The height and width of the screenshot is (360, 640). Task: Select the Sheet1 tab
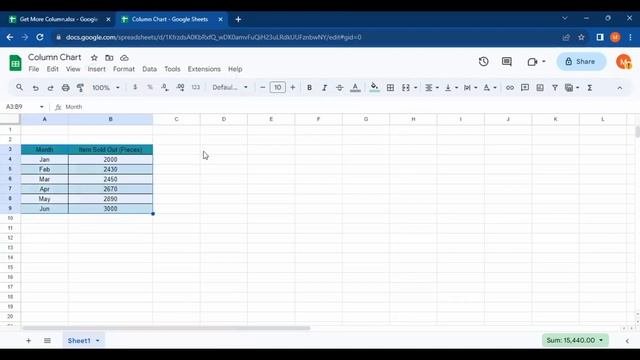coord(83,340)
